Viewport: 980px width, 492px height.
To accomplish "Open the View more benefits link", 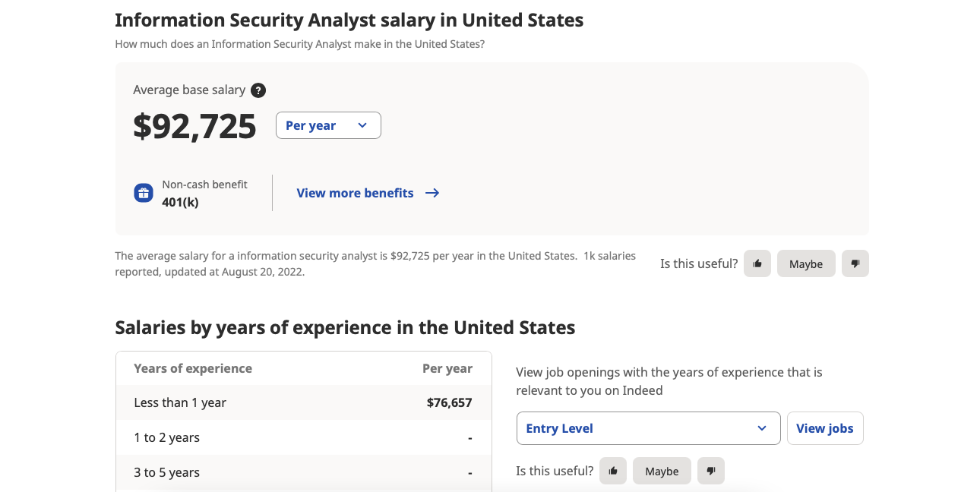I will pos(355,193).
